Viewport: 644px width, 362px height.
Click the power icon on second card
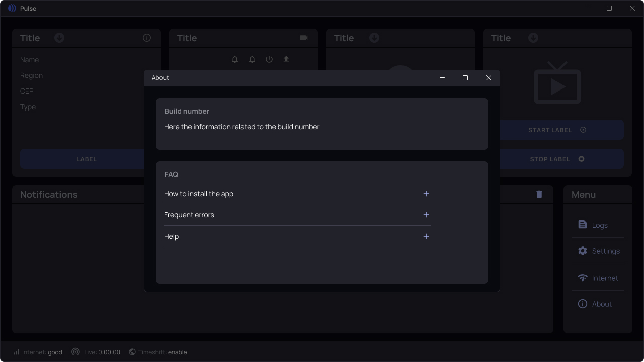pos(269,59)
